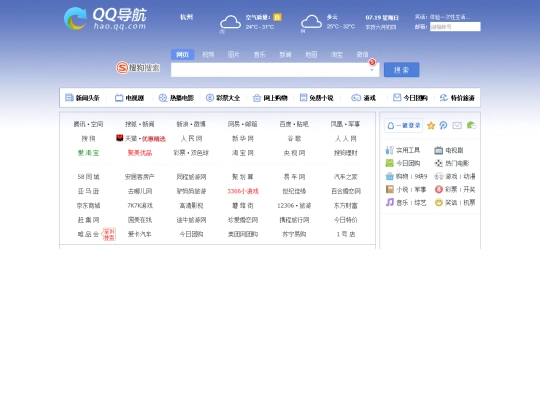Open the 唯品会 link

click(x=88, y=234)
